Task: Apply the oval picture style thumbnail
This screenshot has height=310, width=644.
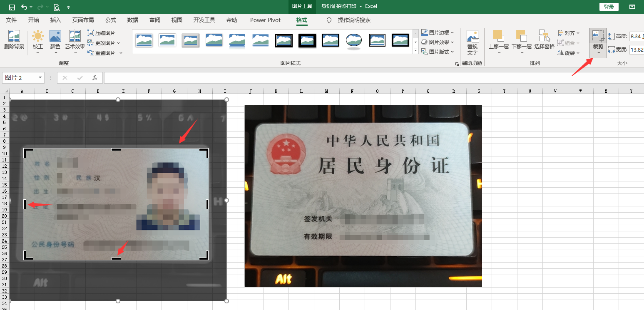Action: click(354, 41)
